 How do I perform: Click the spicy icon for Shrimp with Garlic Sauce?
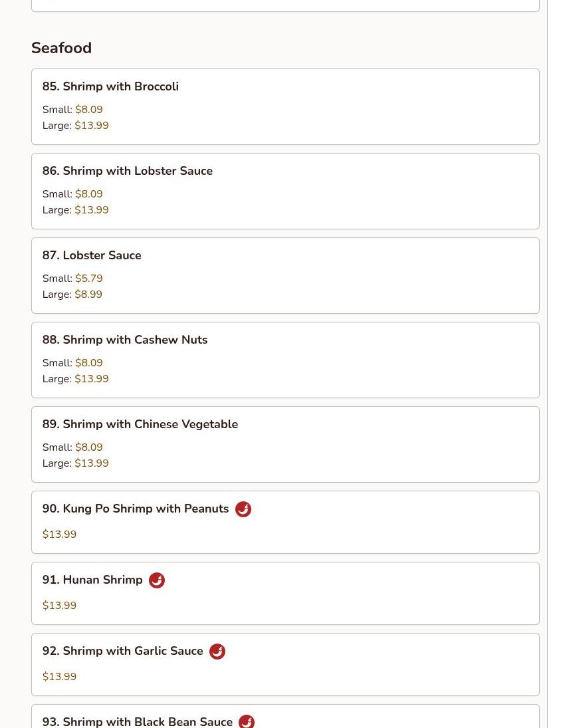(217, 652)
